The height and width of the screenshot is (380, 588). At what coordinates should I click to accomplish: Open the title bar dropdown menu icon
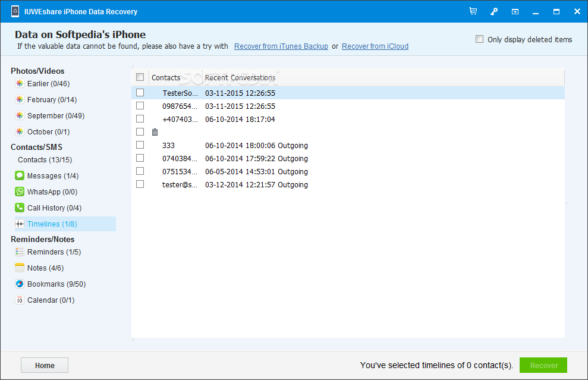coord(515,12)
